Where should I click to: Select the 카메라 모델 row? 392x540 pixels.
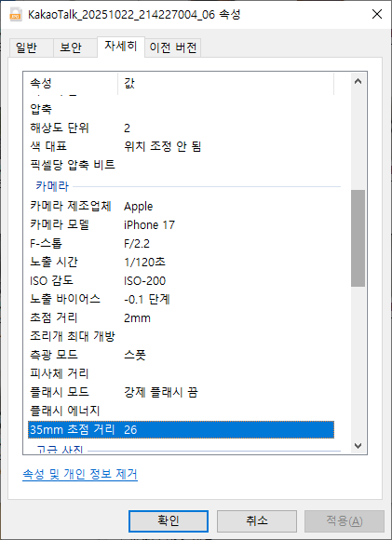pos(181,225)
